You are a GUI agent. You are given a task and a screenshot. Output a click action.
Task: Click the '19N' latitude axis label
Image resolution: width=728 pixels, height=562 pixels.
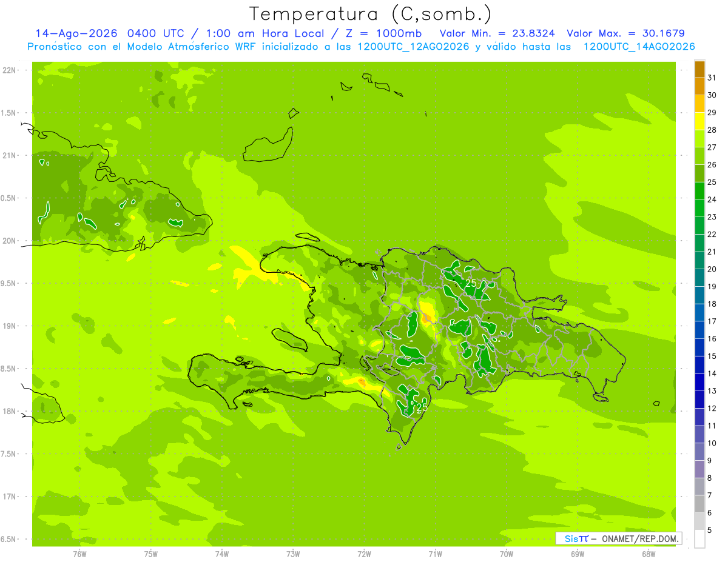point(10,326)
